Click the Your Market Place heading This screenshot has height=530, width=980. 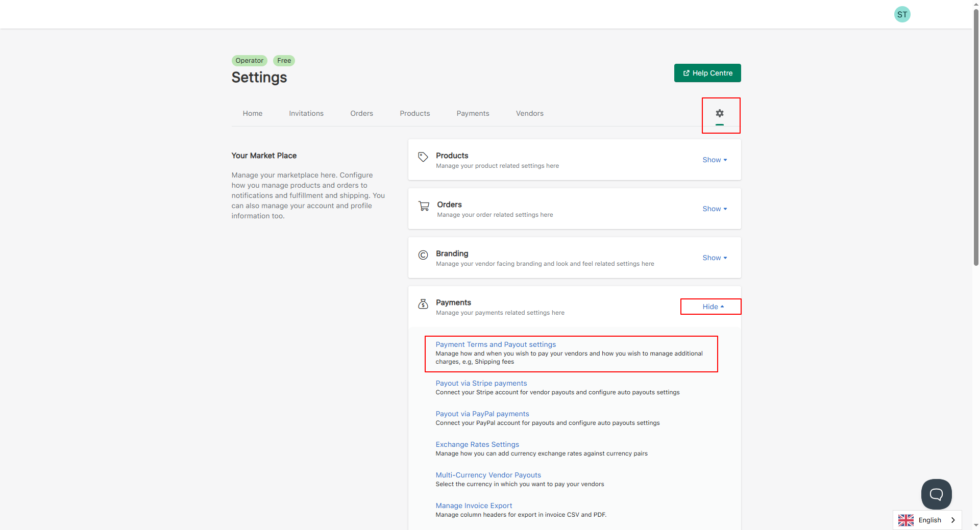pyautogui.click(x=264, y=156)
